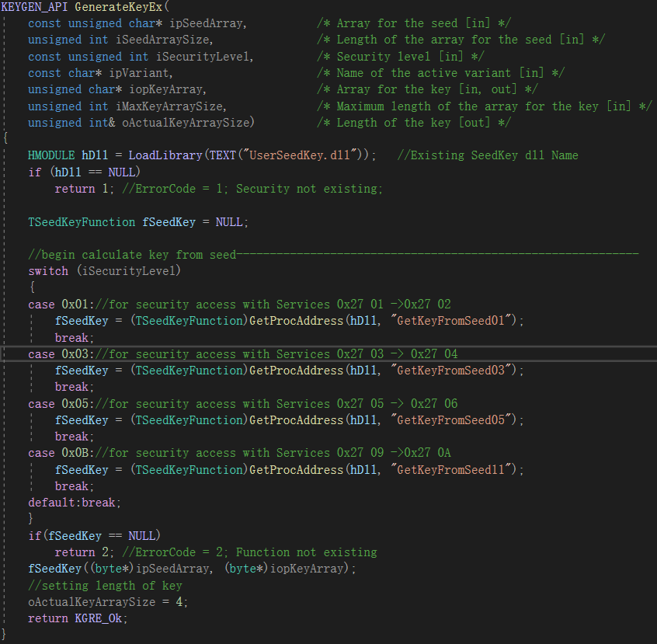Click the 'case 0x01' label

(58, 305)
